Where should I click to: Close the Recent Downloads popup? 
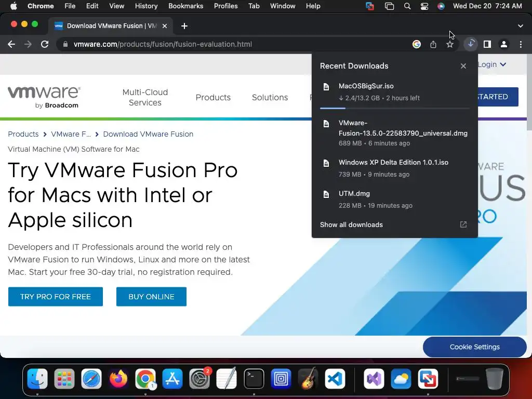point(463,66)
